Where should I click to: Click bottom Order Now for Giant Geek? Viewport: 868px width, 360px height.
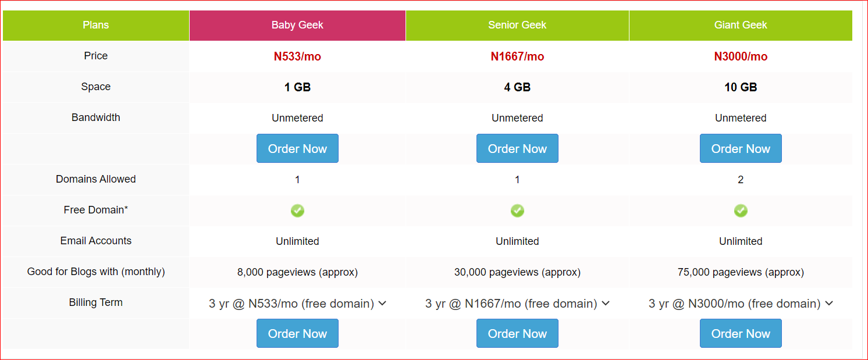(741, 334)
